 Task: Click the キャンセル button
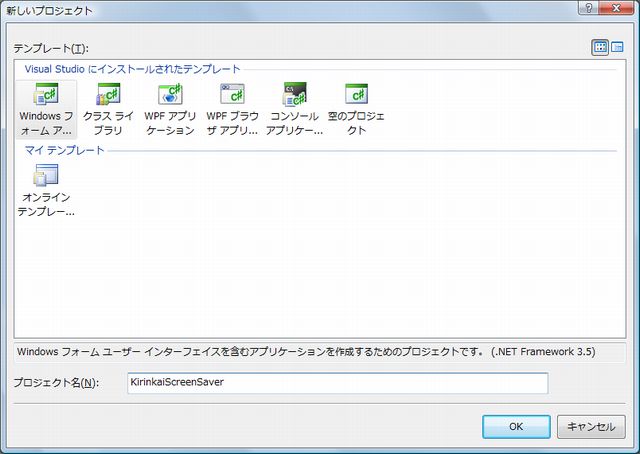(591, 427)
